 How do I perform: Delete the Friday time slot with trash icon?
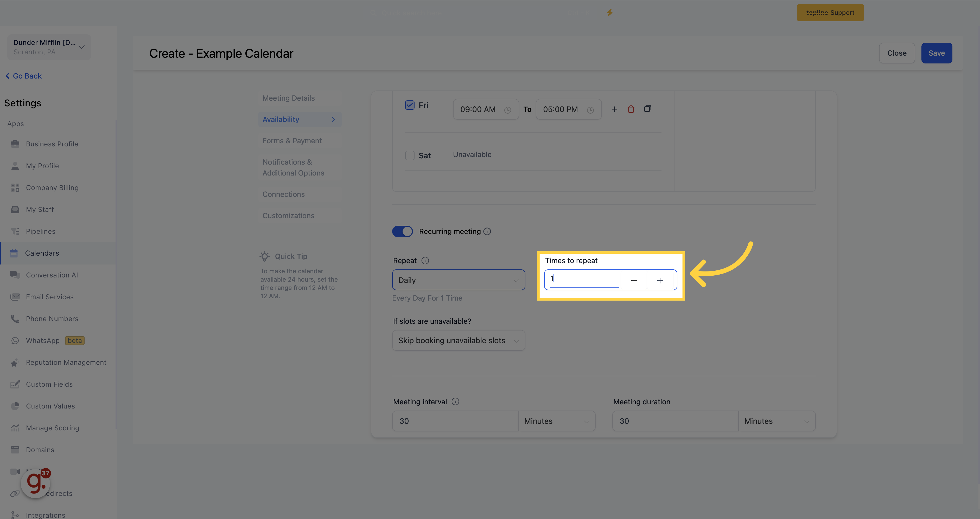tap(631, 109)
